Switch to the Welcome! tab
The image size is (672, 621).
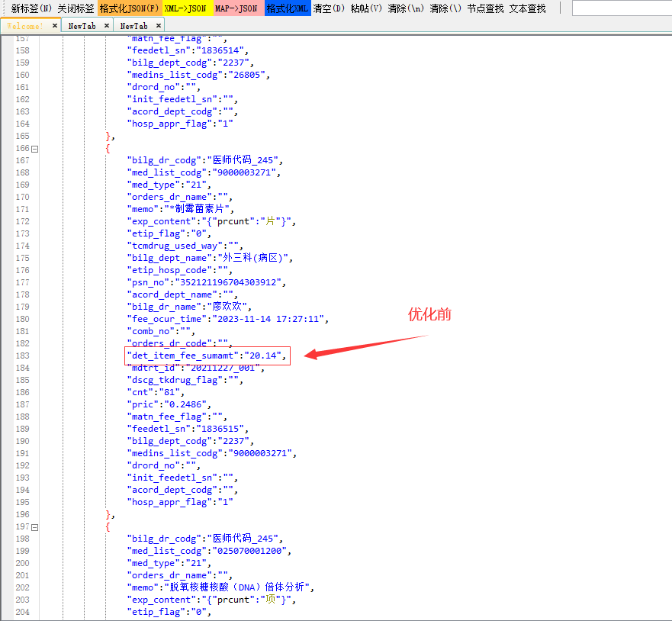tap(25, 26)
